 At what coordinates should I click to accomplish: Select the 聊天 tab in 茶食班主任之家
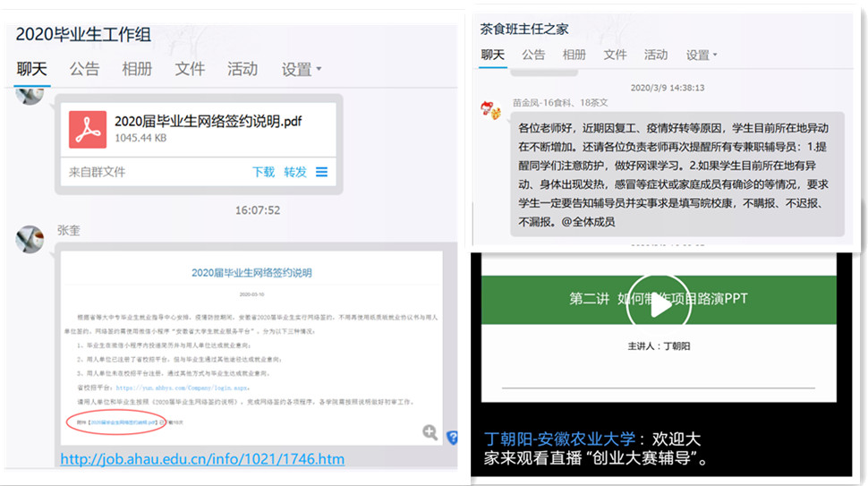tap(492, 55)
